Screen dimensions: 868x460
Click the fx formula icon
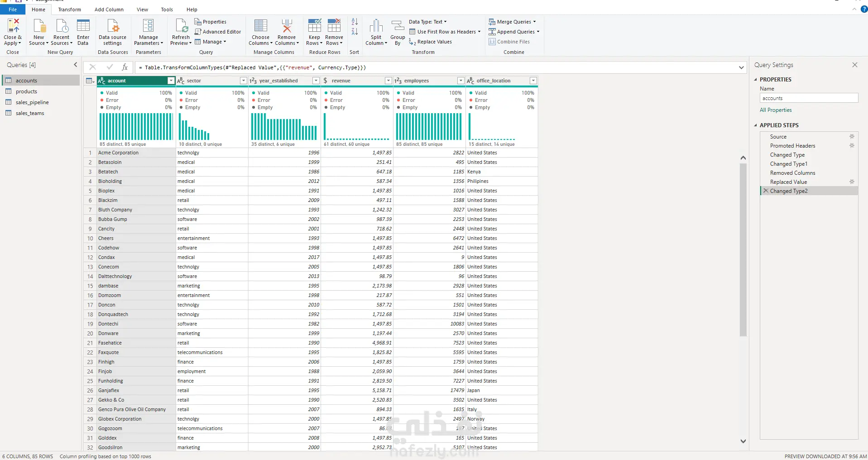coord(125,67)
